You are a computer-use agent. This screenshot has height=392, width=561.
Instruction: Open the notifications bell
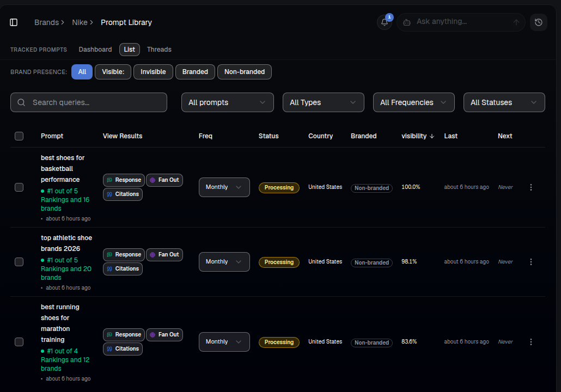pos(385,22)
